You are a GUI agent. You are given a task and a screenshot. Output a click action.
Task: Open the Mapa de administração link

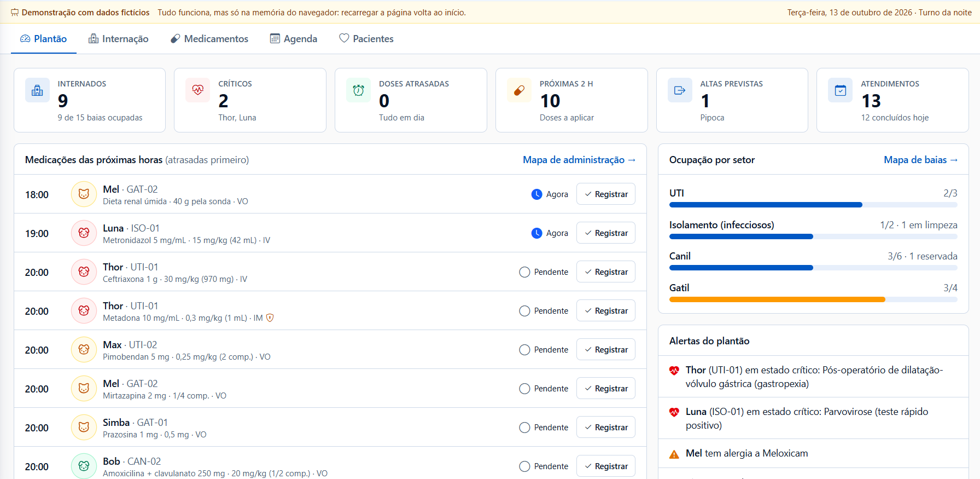click(579, 160)
